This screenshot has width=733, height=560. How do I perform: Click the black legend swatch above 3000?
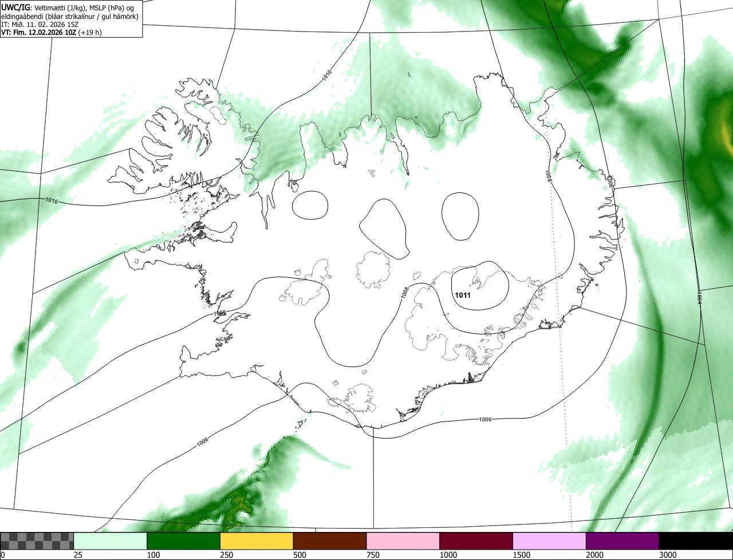(x=696, y=541)
